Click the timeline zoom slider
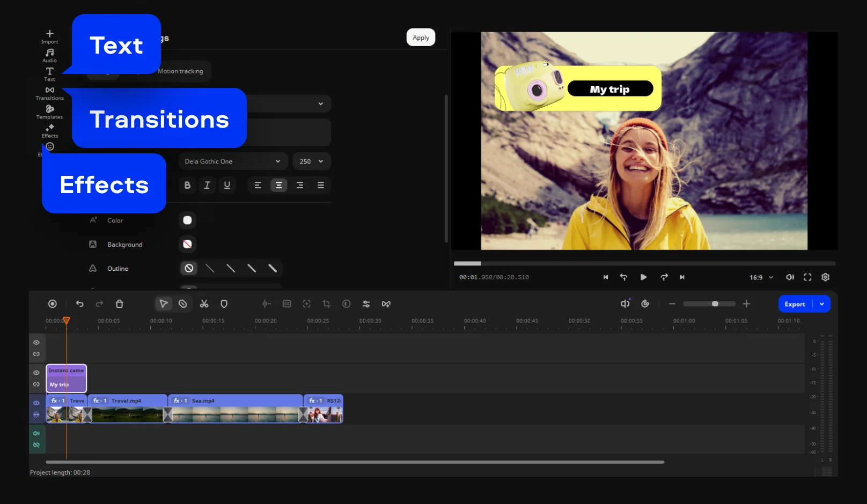The height and width of the screenshot is (504, 867). pyautogui.click(x=709, y=304)
